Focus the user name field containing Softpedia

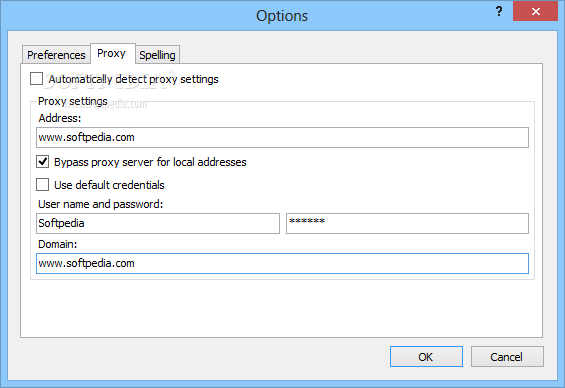click(158, 223)
